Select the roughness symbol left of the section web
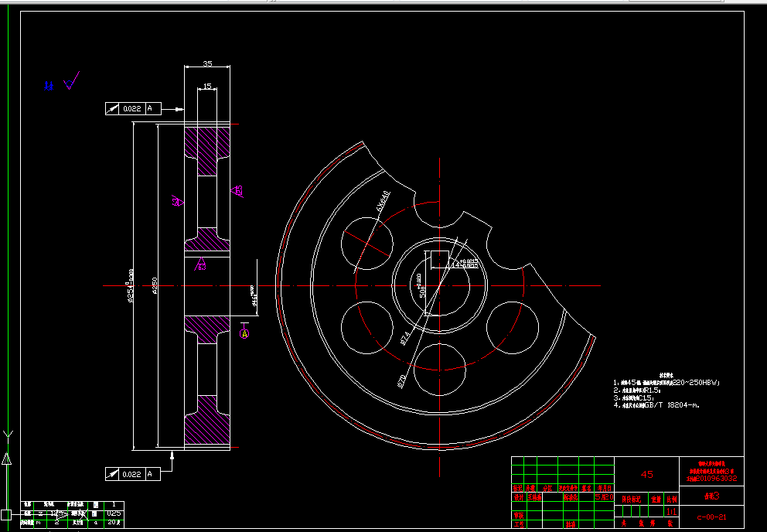 click(178, 201)
